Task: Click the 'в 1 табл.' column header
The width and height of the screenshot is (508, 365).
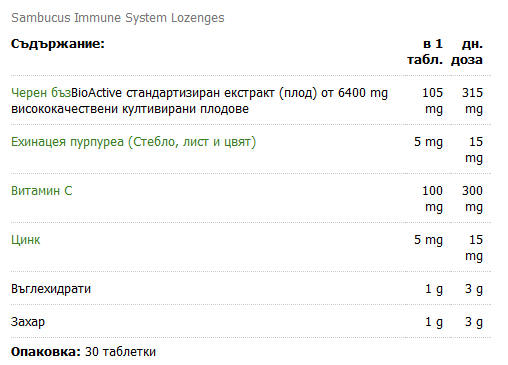Action: coord(425,52)
